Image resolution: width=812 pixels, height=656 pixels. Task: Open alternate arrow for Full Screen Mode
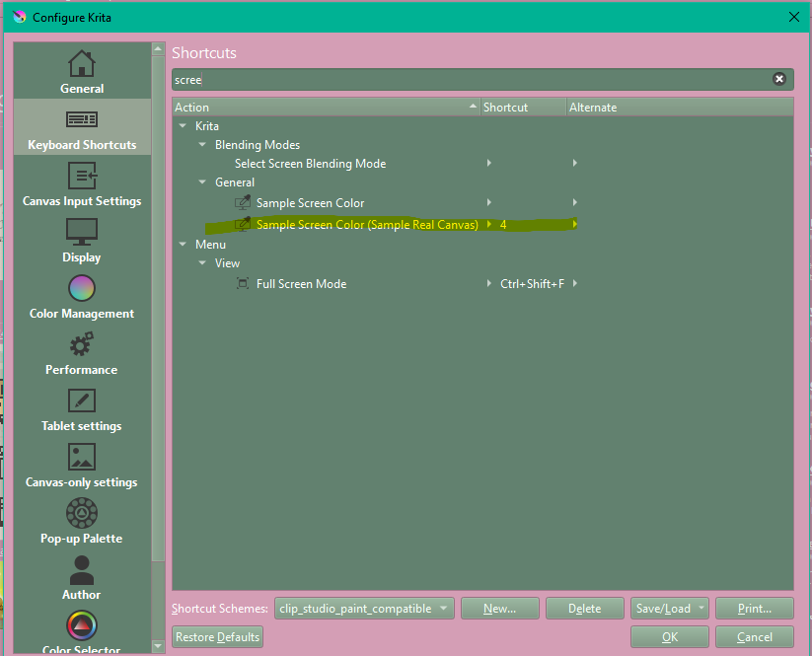(575, 284)
